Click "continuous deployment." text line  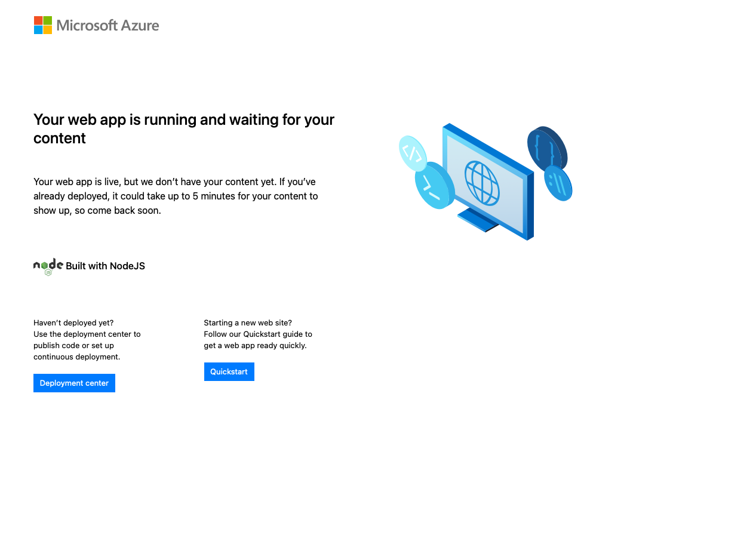(77, 357)
